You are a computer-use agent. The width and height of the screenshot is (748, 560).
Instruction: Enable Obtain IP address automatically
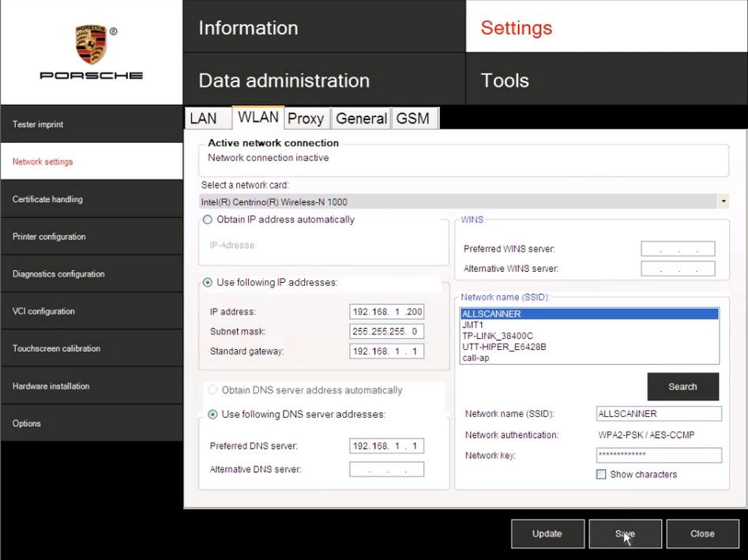[208, 220]
